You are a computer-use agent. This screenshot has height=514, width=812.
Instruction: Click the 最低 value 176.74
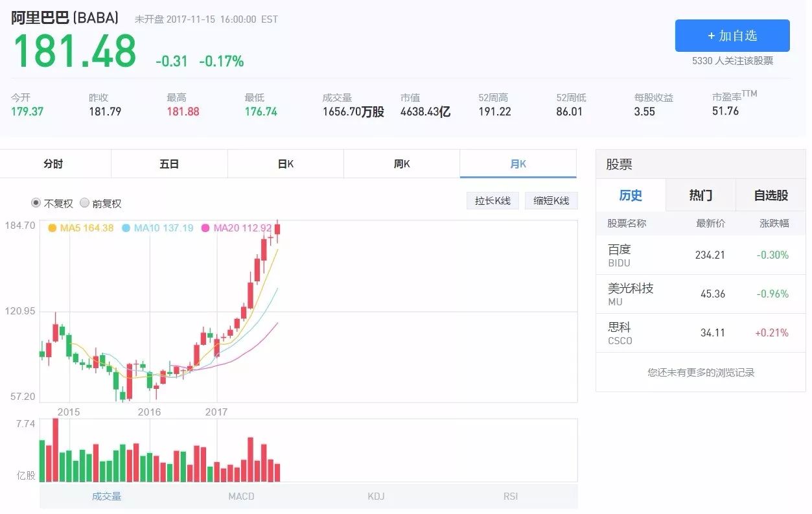pyautogui.click(x=261, y=111)
